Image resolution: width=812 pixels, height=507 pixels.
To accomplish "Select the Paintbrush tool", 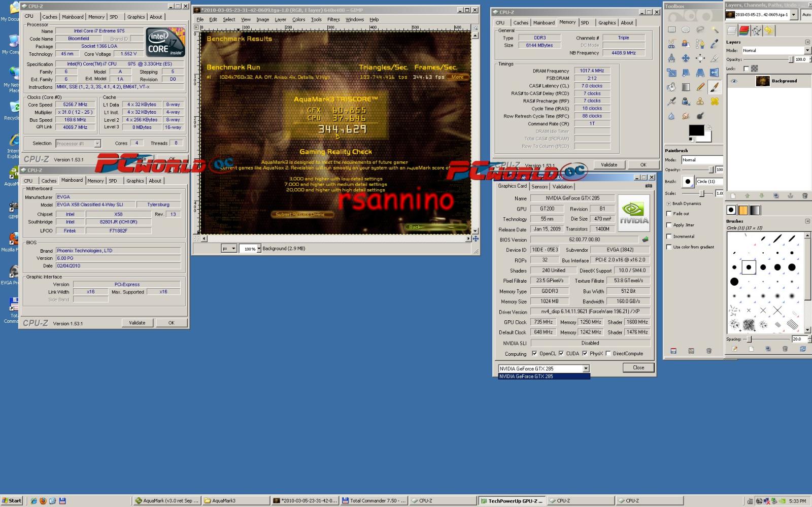I will pyautogui.click(x=715, y=87).
